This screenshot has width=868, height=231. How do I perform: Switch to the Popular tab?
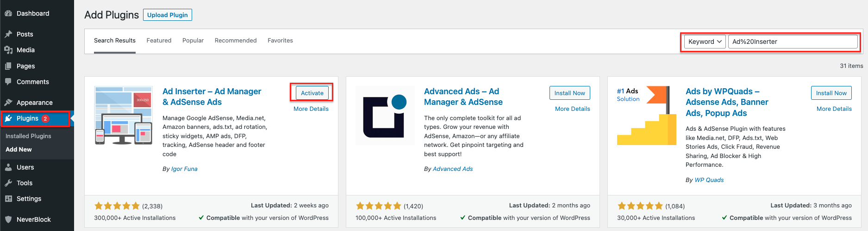point(193,41)
